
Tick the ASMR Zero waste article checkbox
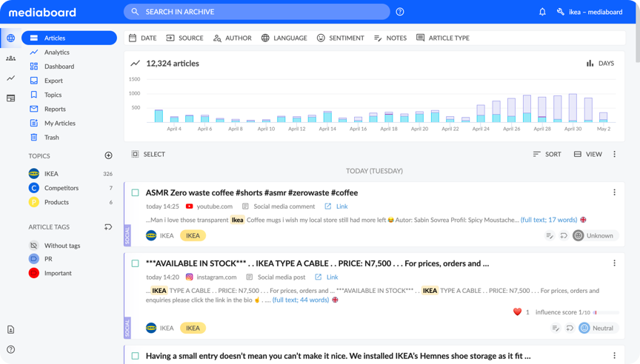[135, 193]
